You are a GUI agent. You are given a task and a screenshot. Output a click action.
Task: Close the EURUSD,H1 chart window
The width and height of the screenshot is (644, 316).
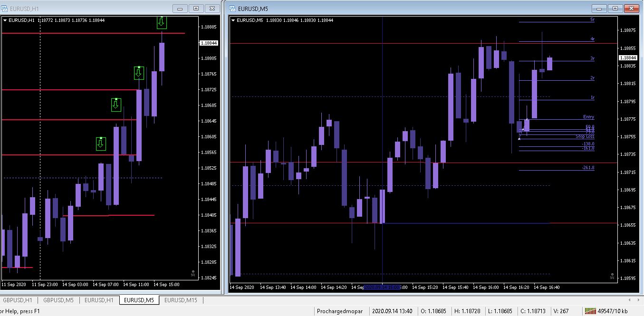tap(211, 8)
